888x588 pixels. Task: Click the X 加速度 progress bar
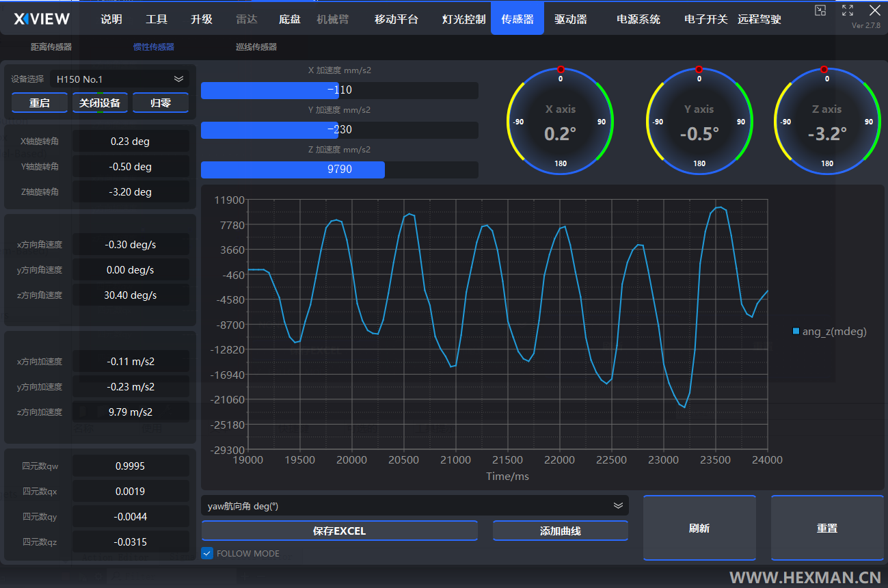coord(340,90)
